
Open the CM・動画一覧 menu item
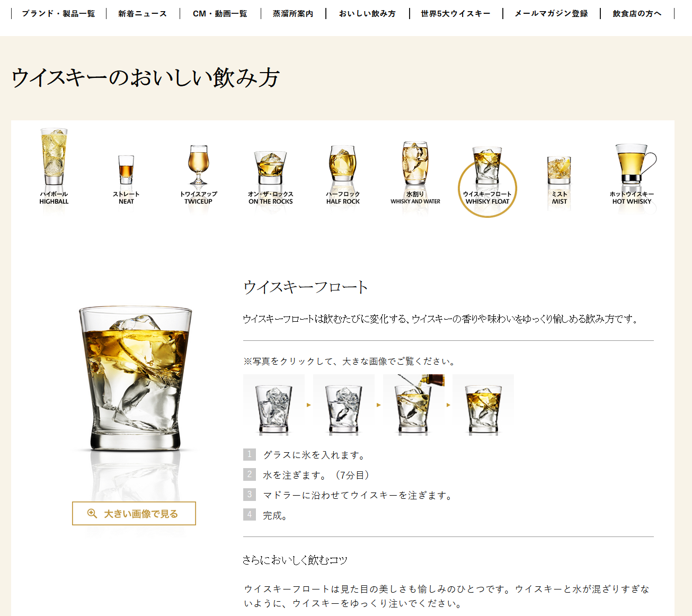(220, 13)
